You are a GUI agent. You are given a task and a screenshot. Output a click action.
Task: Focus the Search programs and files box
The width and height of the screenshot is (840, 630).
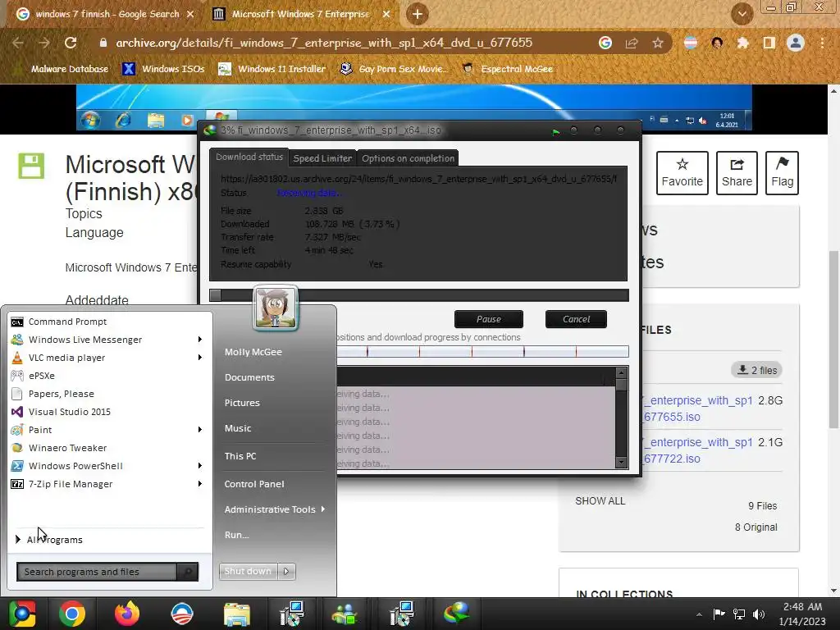coord(97,572)
